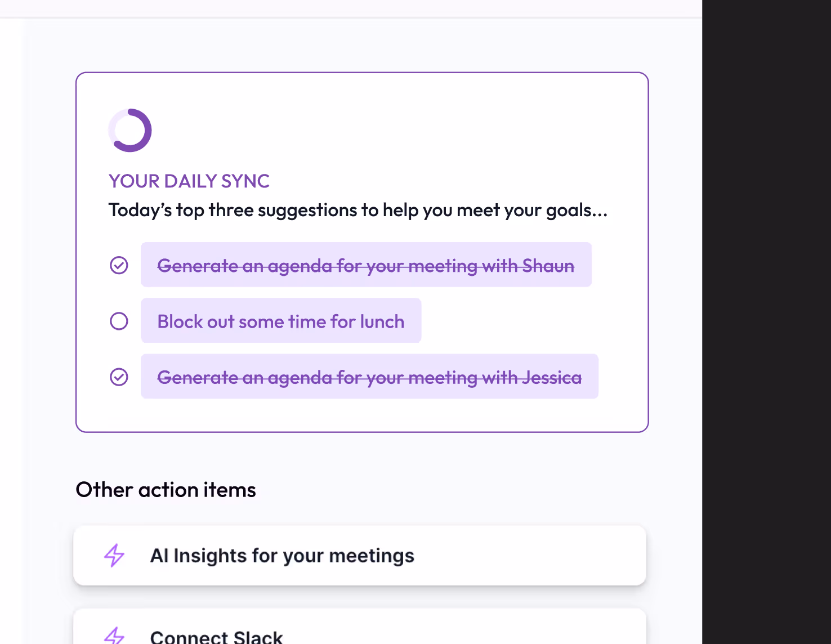Click the Connect Slack lightning bolt icon
Image resolution: width=831 pixels, height=644 pixels.
point(115,635)
